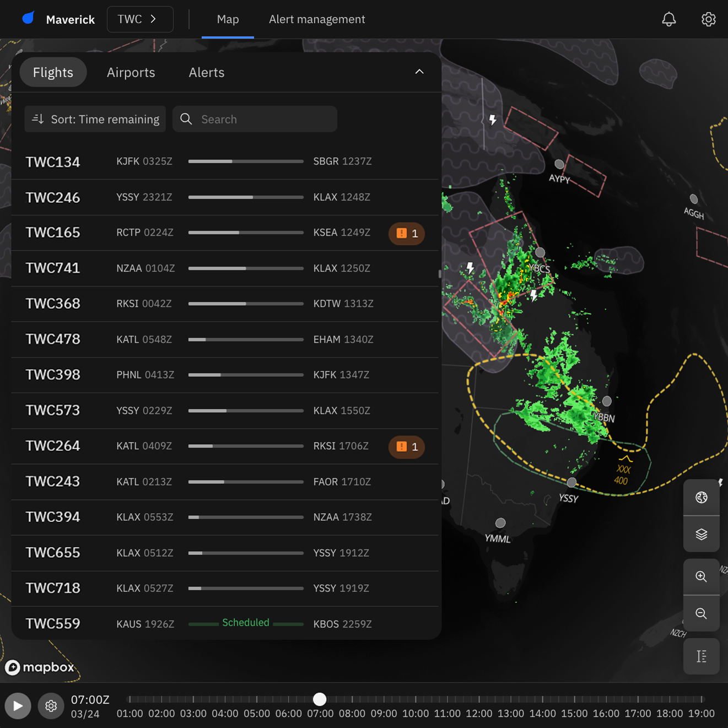Select the YBBN airport marker
Screen dimensions: 728x728
pyautogui.click(x=607, y=401)
